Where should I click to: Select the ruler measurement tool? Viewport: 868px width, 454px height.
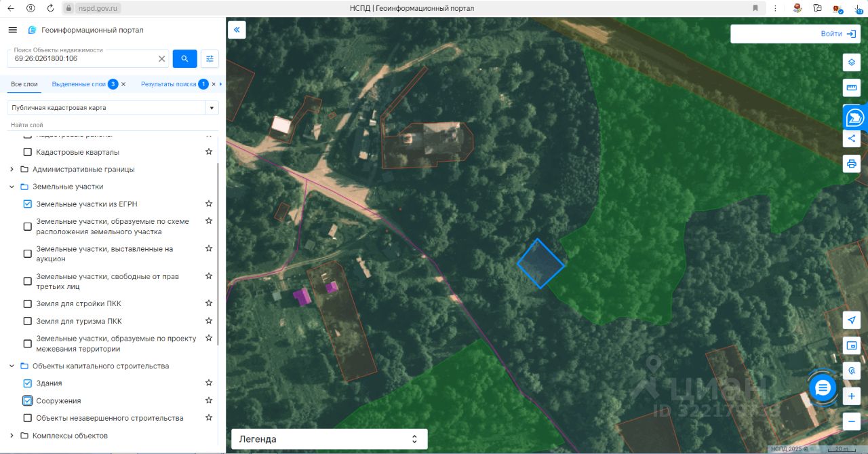pos(852,88)
